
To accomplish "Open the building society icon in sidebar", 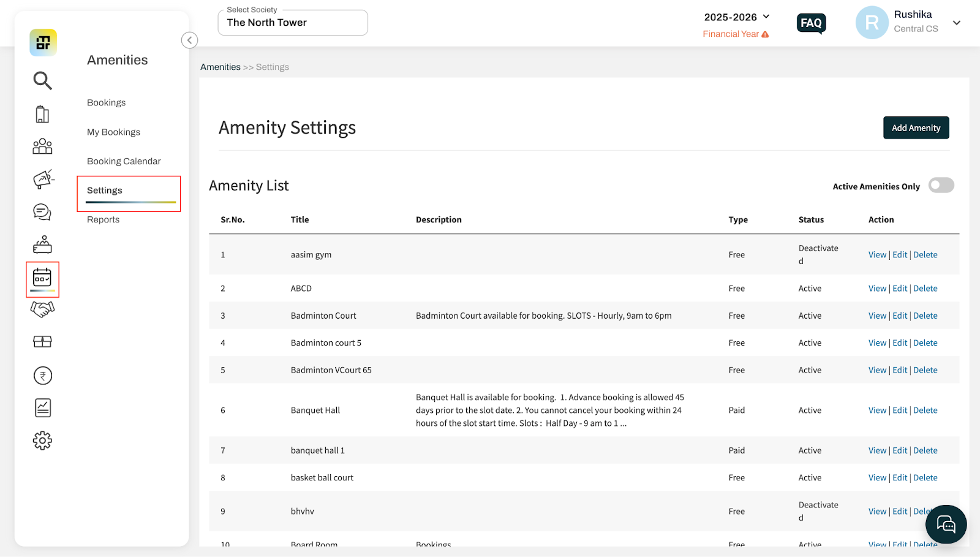I will pyautogui.click(x=42, y=114).
